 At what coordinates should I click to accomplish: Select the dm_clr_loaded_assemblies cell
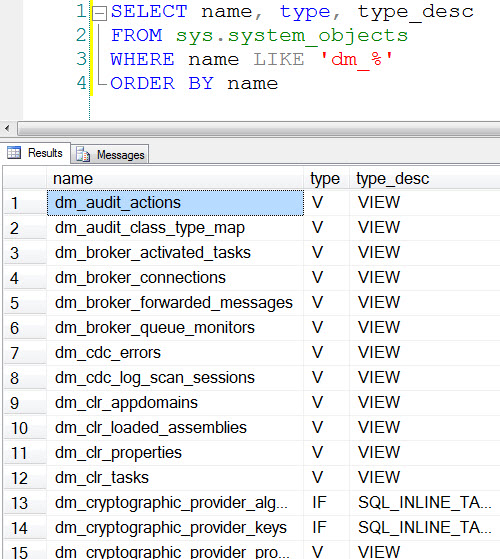[175, 427]
